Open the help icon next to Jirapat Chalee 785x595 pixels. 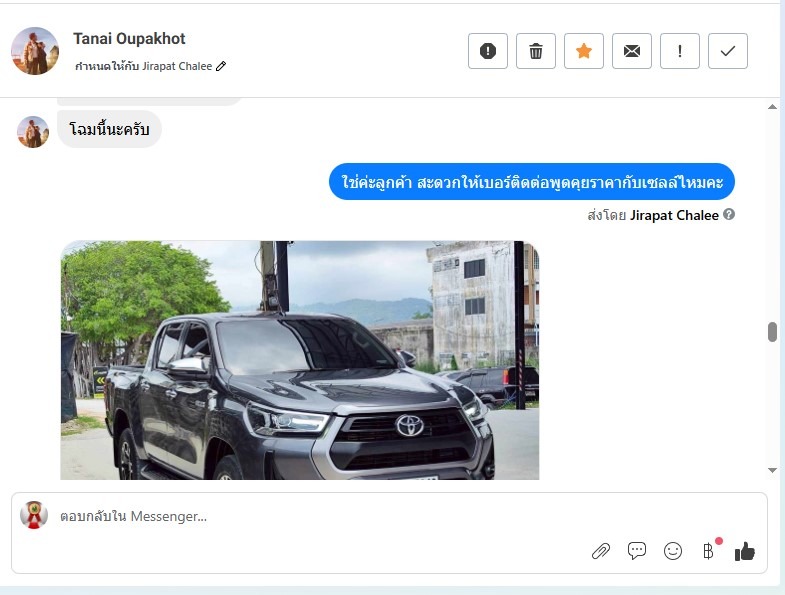click(729, 214)
